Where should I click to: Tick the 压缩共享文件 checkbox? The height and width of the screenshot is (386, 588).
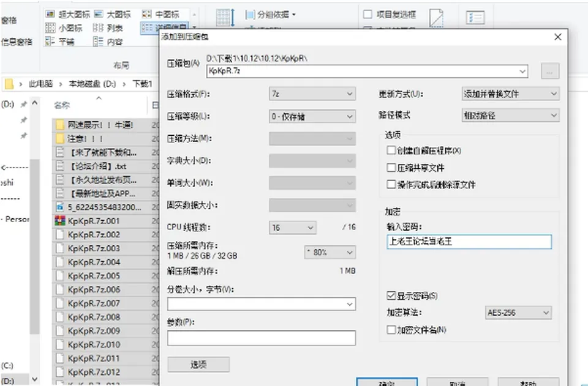pos(391,168)
